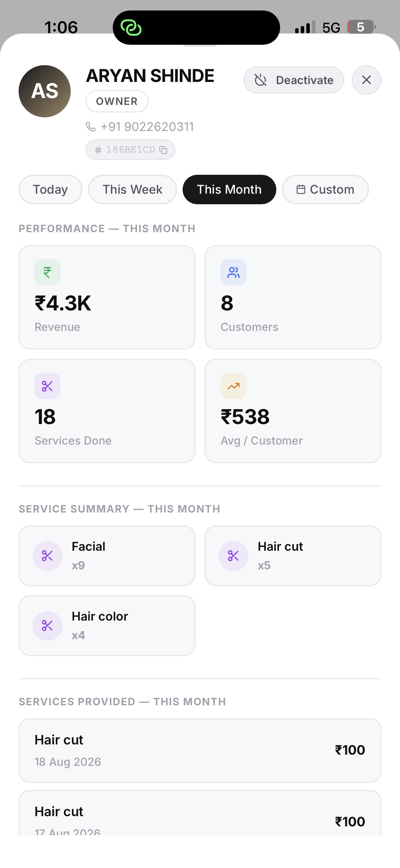Open the AS profile avatar

(44, 91)
